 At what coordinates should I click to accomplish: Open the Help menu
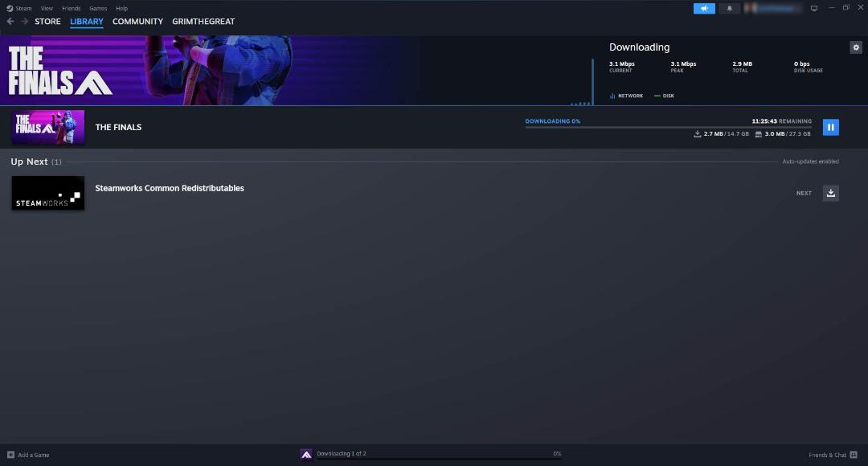click(x=122, y=8)
